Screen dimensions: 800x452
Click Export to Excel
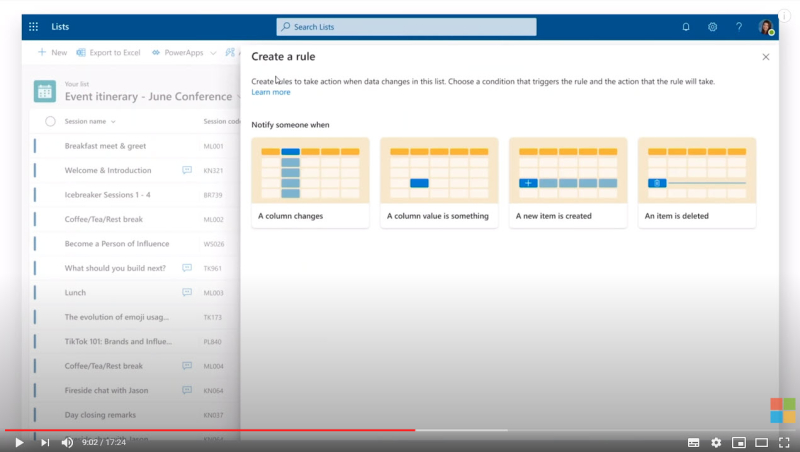pos(108,53)
